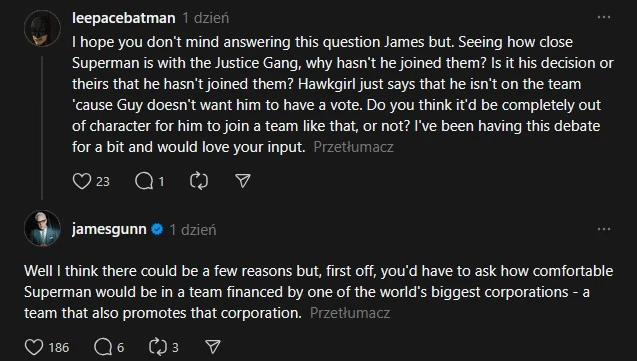This screenshot has height=361, width=637.
Task: Like jamesgunn's reply with heart icon
Action: tap(34, 347)
